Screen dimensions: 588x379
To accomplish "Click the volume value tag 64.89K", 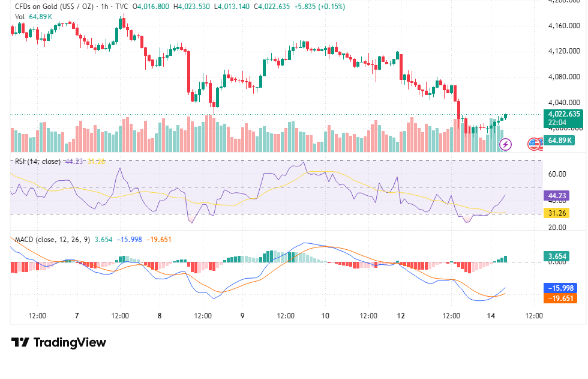I will 559,141.
